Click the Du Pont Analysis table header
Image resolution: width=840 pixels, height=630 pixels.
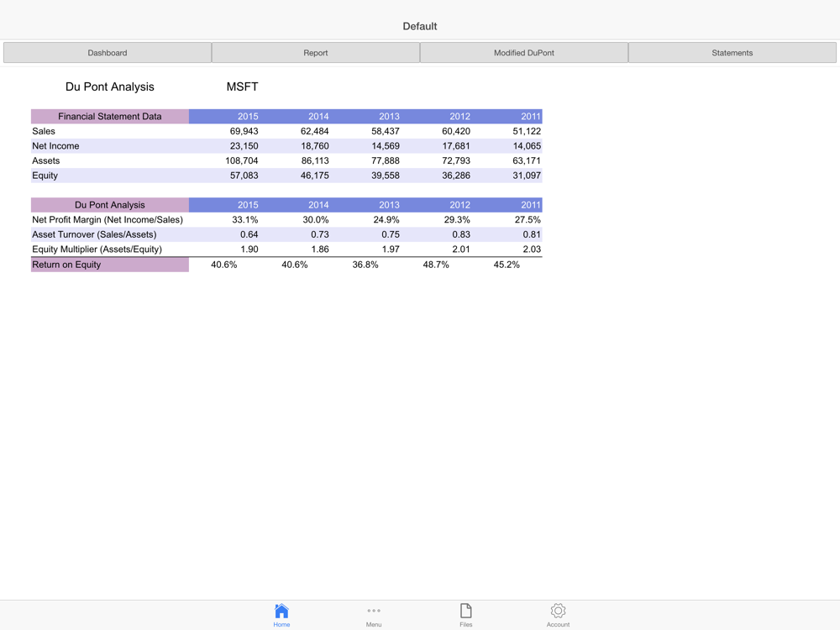(x=110, y=205)
